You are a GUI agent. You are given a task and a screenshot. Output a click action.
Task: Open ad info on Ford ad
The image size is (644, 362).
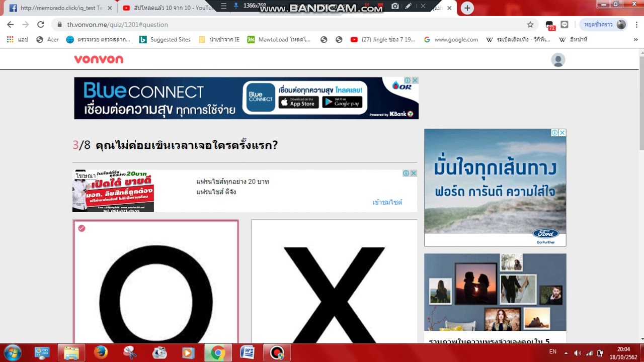coord(554,133)
